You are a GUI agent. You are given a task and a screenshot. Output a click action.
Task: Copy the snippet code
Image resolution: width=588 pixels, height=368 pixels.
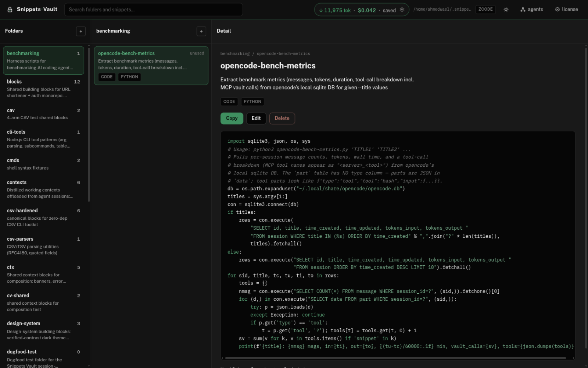232,118
